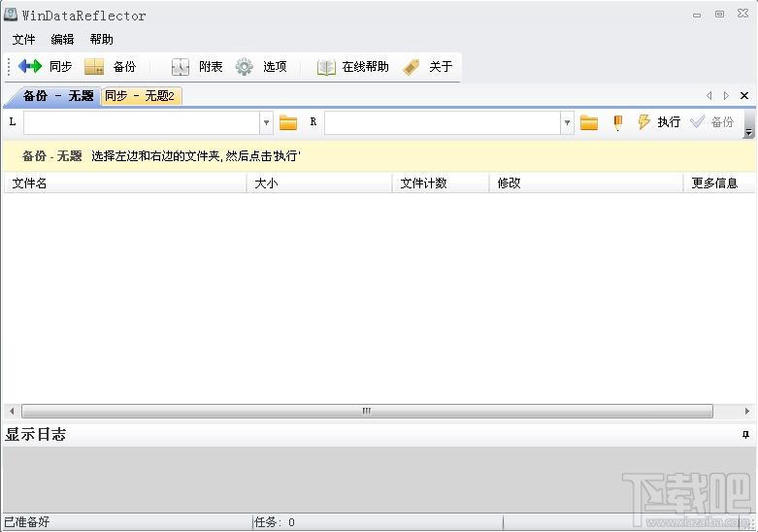Sort by the 文件名 column header
Viewport: 758px width, 532px height.
coord(125,183)
